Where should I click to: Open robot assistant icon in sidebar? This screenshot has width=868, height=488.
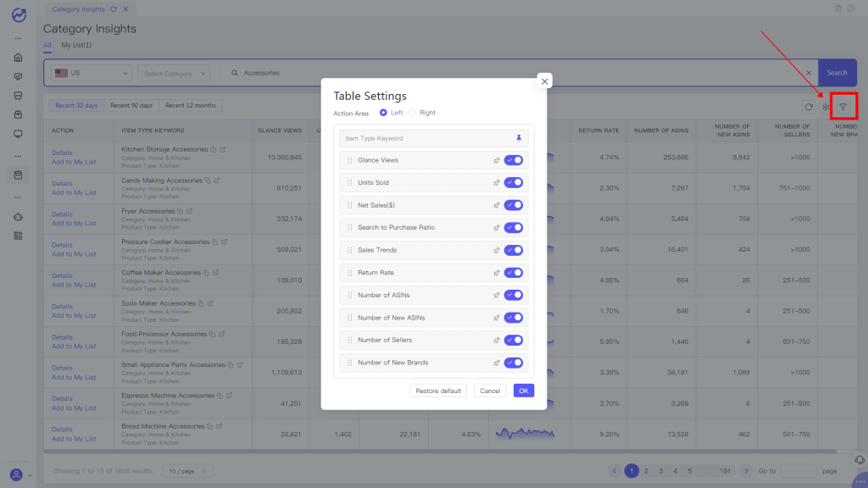coord(19,217)
